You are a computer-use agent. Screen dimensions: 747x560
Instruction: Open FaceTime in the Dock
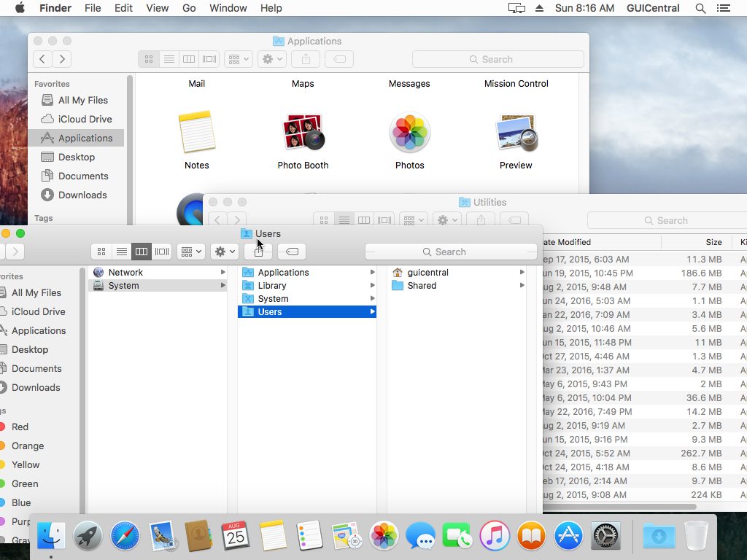tap(457, 536)
